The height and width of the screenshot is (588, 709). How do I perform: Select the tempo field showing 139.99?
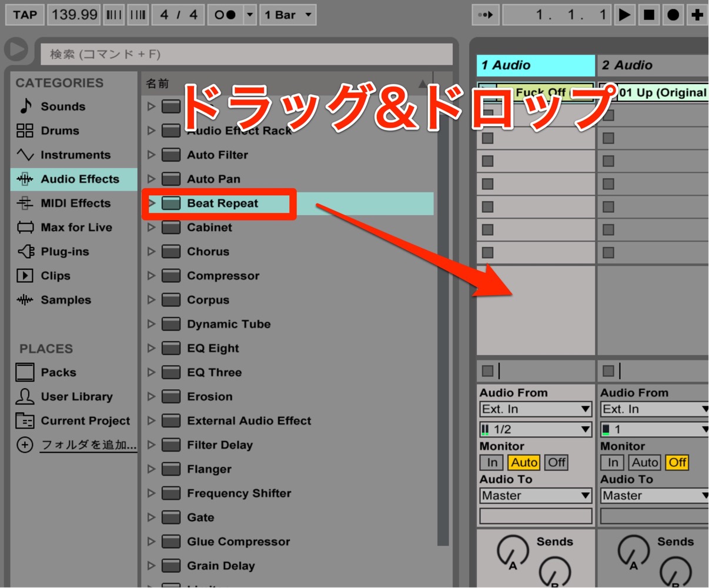(x=74, y=15)
